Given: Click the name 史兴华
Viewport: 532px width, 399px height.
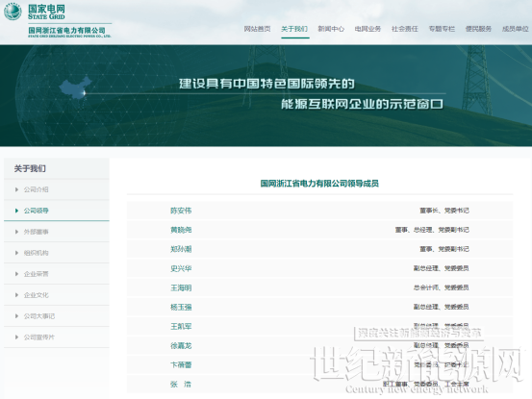Looking at the screenshot, I should coord(181,268).
